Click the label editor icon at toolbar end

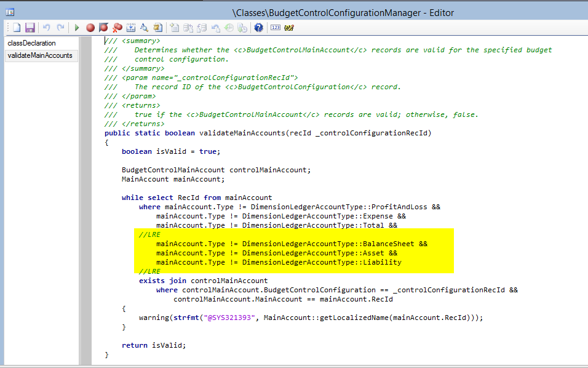click(x=289, y=28)
